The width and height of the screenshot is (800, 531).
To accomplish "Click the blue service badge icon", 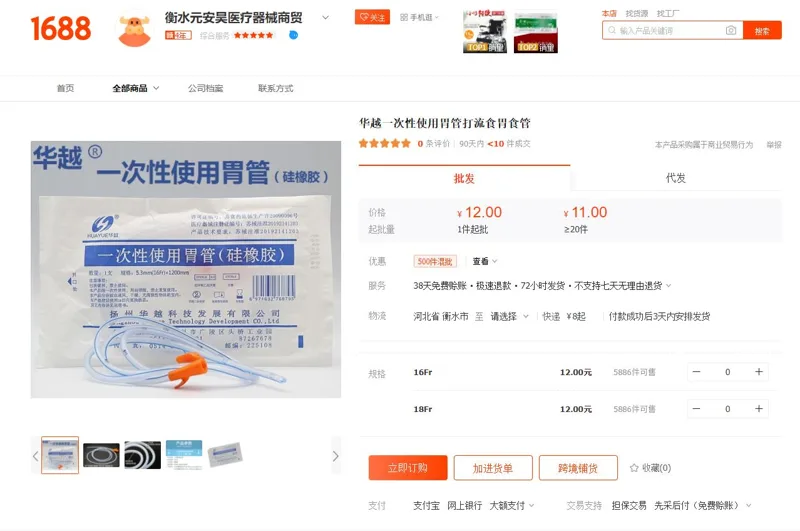I will 293,35.
